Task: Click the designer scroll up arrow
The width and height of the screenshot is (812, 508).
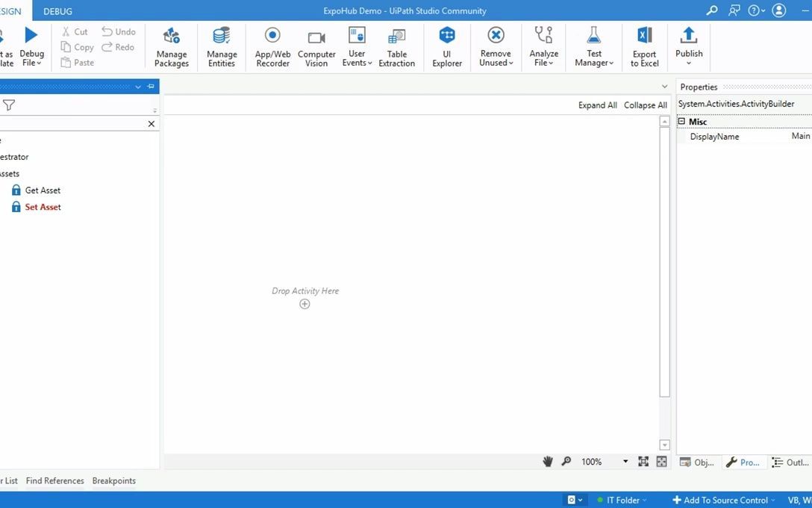Action: (664, 121)
